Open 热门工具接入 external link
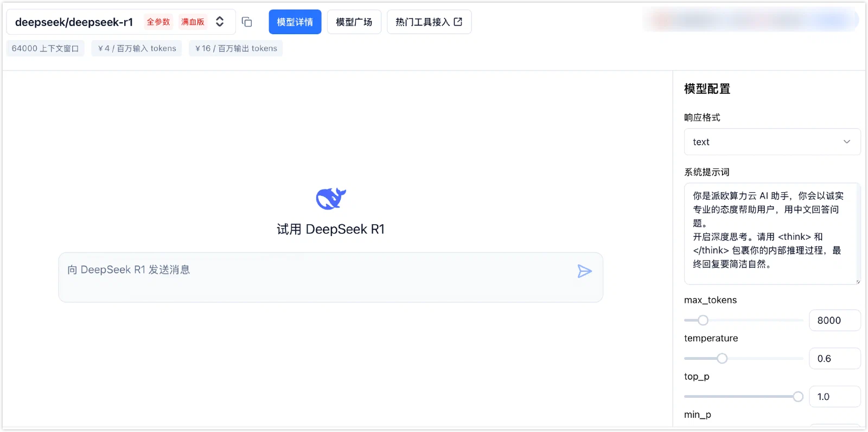The height and width of the screenshot is (432, 868). click(x=429, y=22)
